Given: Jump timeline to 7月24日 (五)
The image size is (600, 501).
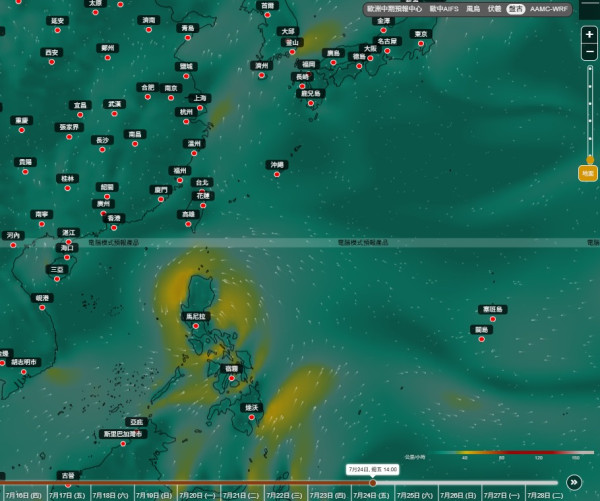Looking at the screenshot, I should pos(371,495).
